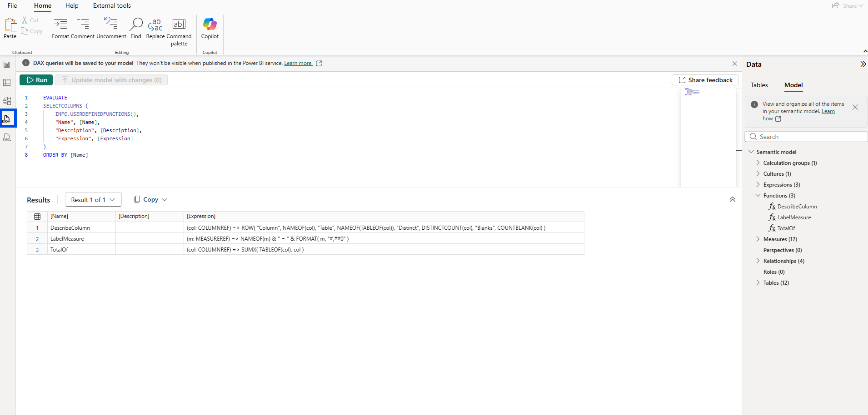Collapse the Data pane with double chevron
868x415 pixels.
click(x=863, y=64)
